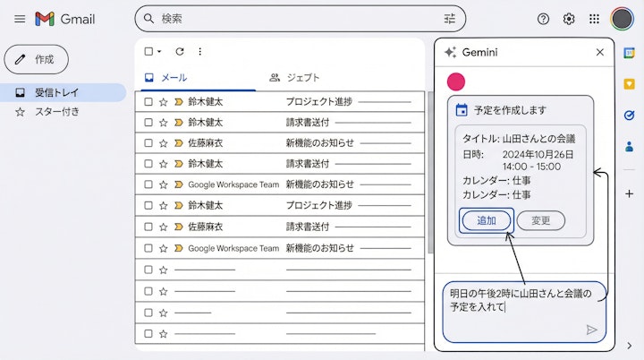Click the Gemini sparkle icon
644x360 pixels.
pos(450,52)
